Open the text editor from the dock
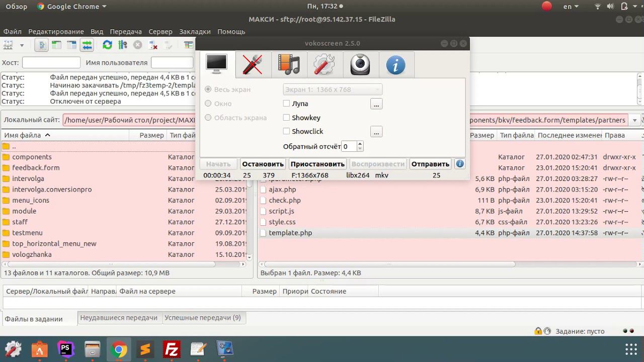 pyautogui.click(x=198, y=349)
